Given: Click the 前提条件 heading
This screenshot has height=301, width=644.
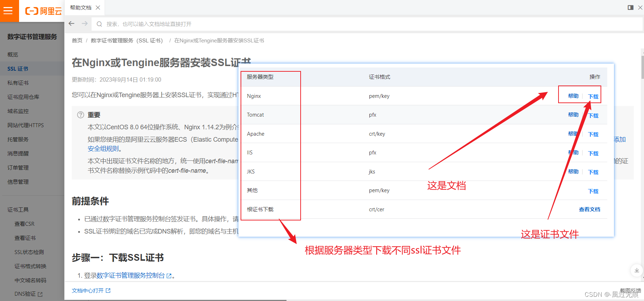Looking at the screenshot, I should [90, 201].
